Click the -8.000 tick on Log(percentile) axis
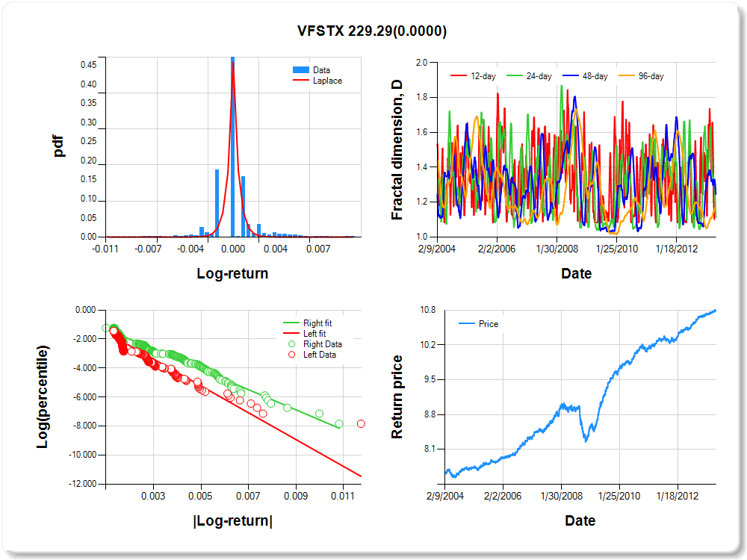The width and height of the screenshot is (747, 560). [x=85, y=426]
